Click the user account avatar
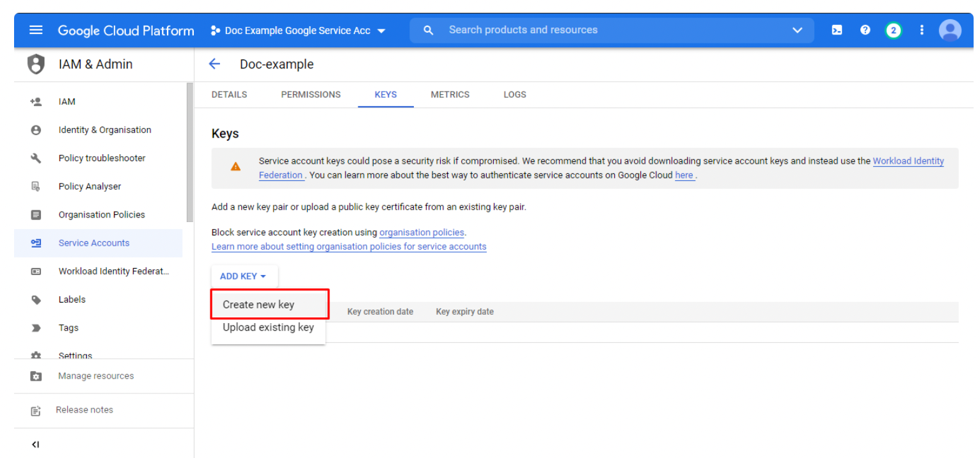 point(950,30)
